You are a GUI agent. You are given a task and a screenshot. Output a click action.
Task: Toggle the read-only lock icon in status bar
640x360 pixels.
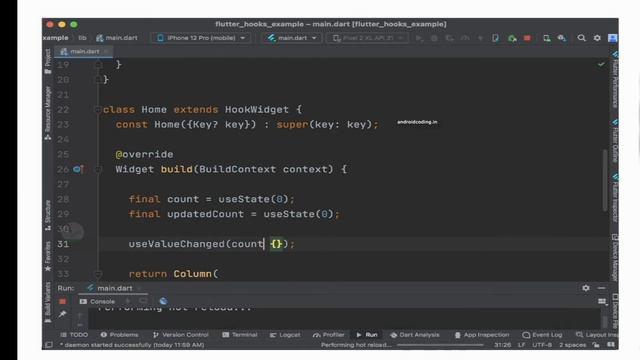click(596, 345)
